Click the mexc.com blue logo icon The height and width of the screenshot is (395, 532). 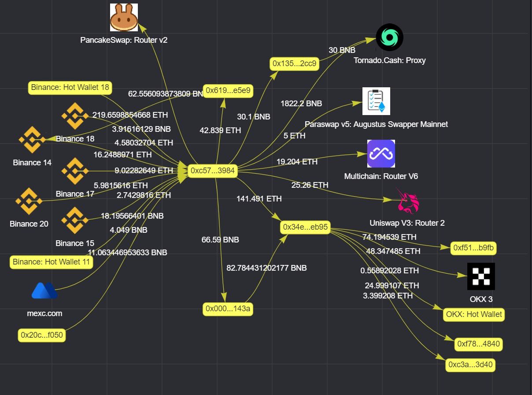45,290
